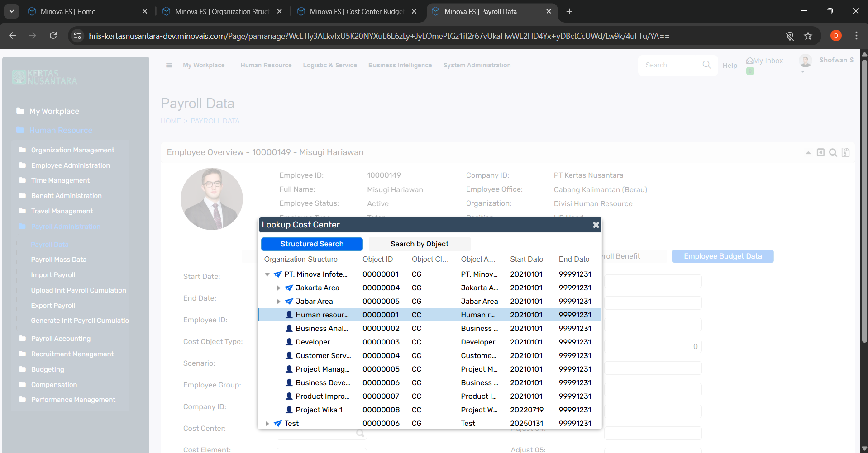Expand the Jakarta Area tree node
Image resolution: width=868 pixels, height=453 pixels.
point(279,288)
